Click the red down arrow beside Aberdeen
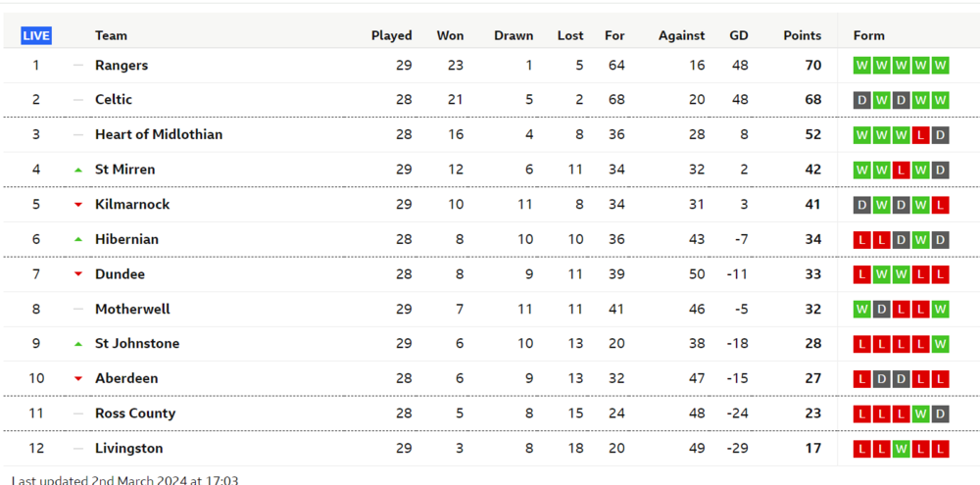This screenshot has width=980, height=485. pos(78,379)
